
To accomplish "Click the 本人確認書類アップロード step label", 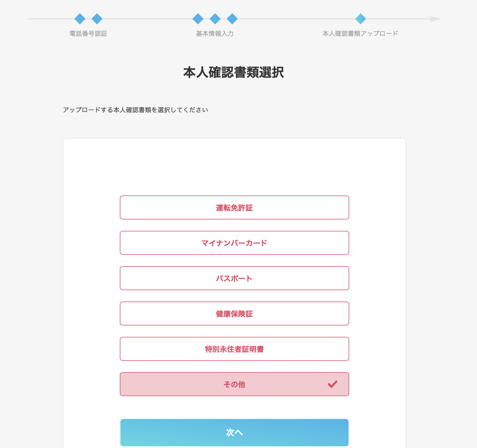I will coord(360,33).
